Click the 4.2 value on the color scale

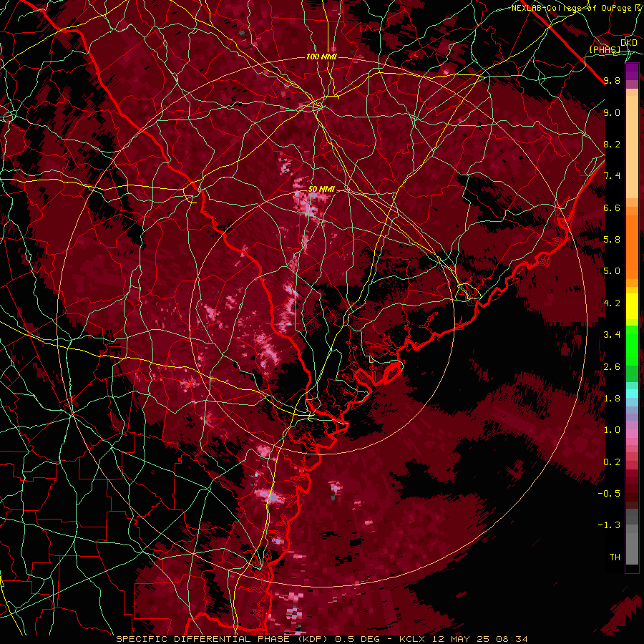tap(612, 303)
